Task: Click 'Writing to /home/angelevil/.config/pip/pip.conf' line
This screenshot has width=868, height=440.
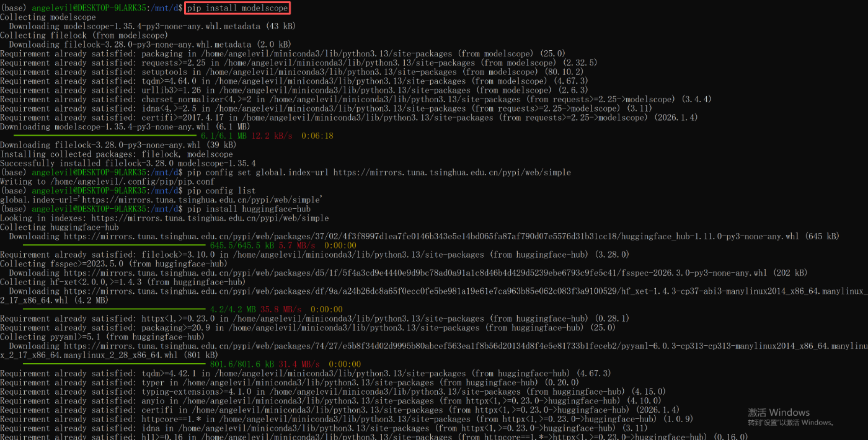Action: pos(107,182)
